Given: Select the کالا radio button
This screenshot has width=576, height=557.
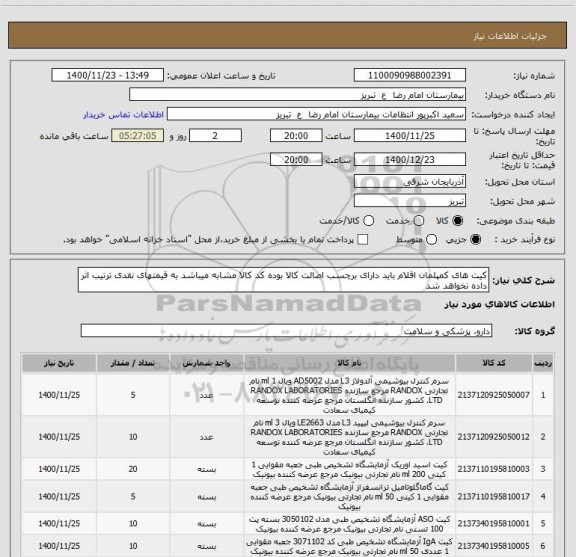Looking at the screenshot, I should (x=458, y=221).
